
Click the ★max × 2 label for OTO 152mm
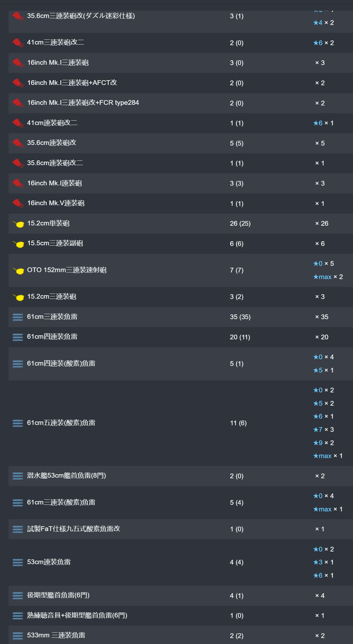[x=328, y=277]
